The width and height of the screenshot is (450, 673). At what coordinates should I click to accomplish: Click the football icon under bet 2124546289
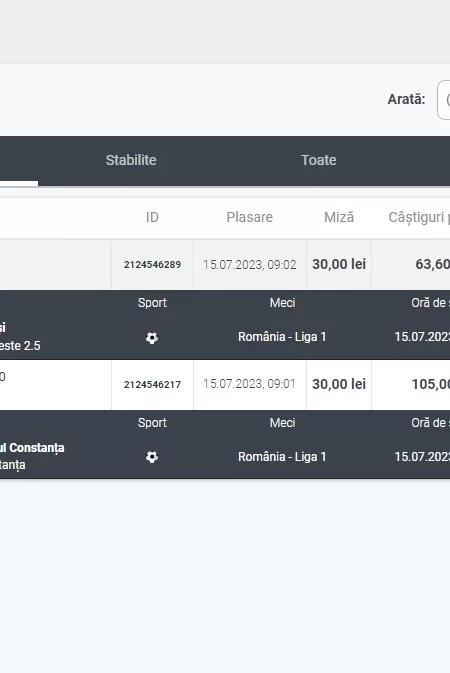pos(152,338)
